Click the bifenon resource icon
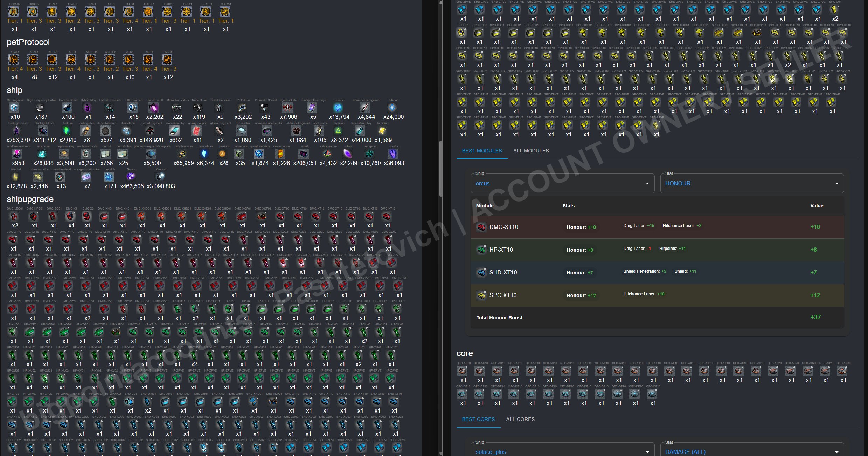868x456 pixels. pyautogui.click(x=393, y=108)
